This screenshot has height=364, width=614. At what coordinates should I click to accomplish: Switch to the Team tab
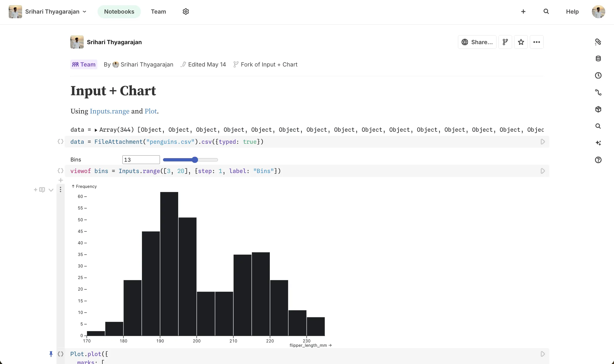158,12
